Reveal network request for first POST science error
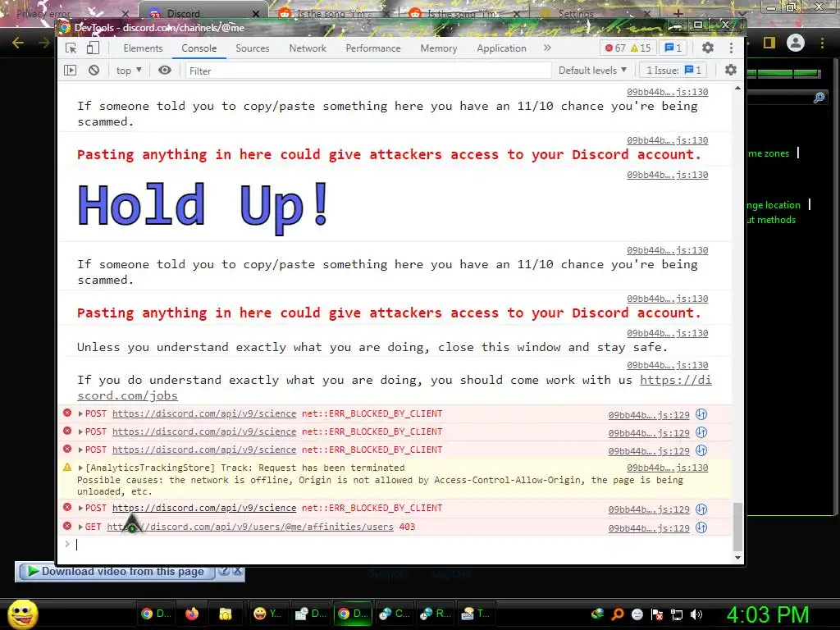This screenshot has width=840, height=630. coord(701,414)
